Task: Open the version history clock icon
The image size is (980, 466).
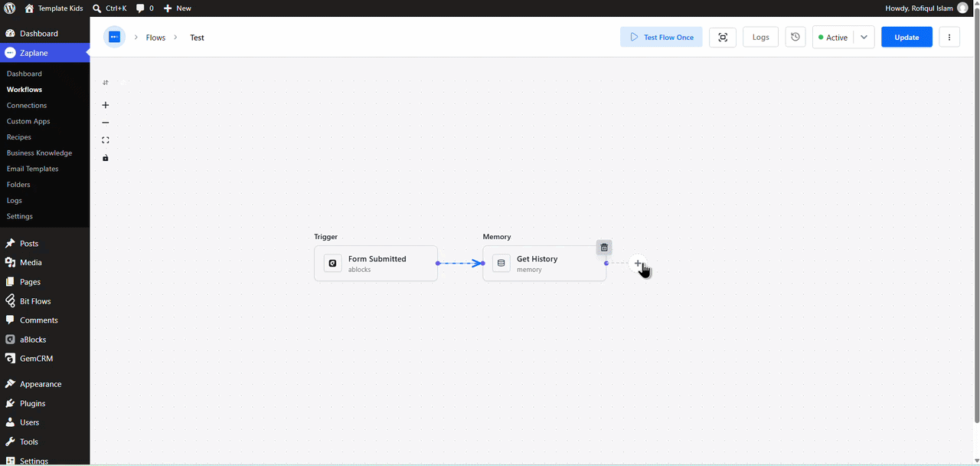Action: point(795,37)
